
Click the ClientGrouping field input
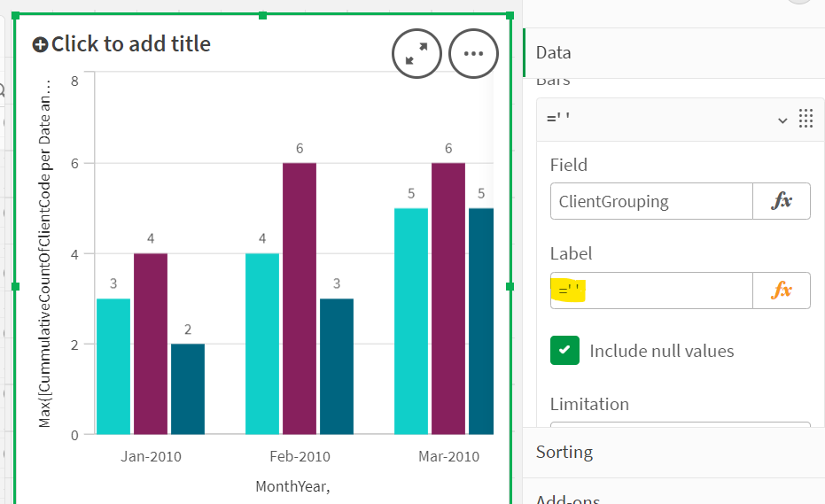point(650,201)
